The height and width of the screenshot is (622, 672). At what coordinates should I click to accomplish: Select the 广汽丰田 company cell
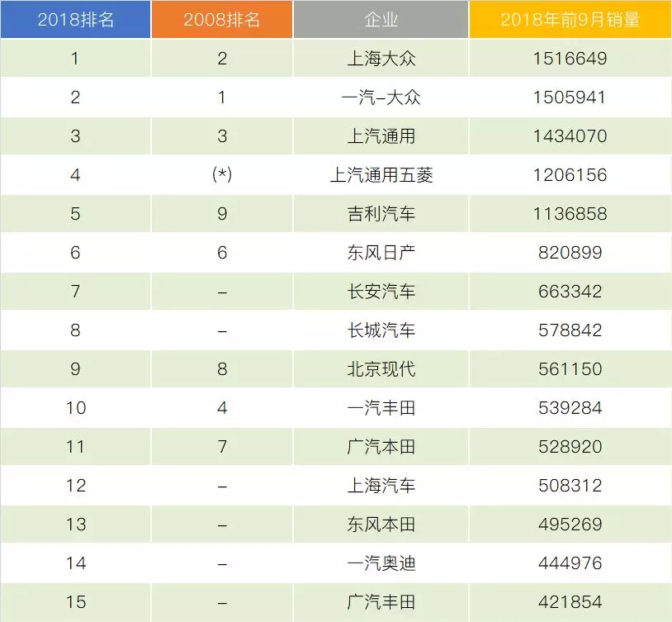click(381, 602)
